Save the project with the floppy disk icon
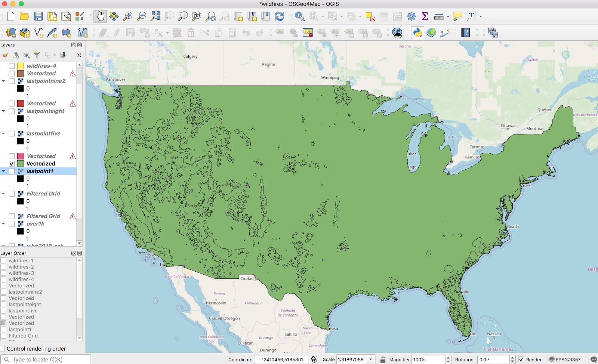 point(38,16)
